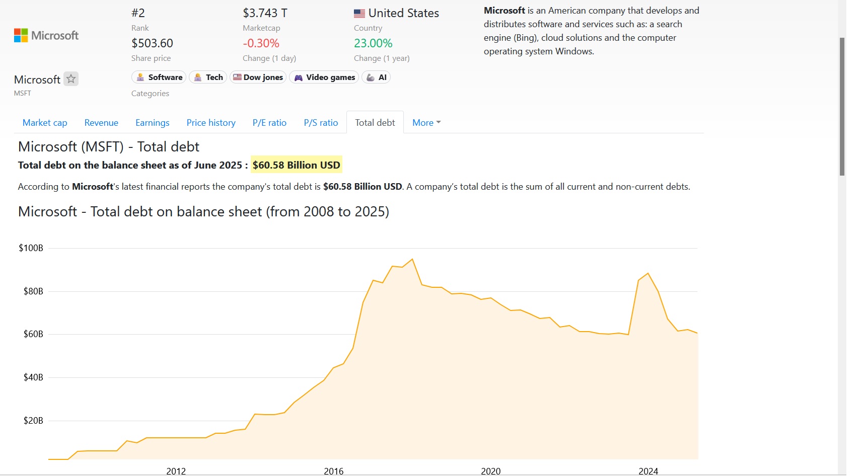Click the $80B axis label on chart
868x476 pixels.
pyautogui.click(x=33, y=291)
